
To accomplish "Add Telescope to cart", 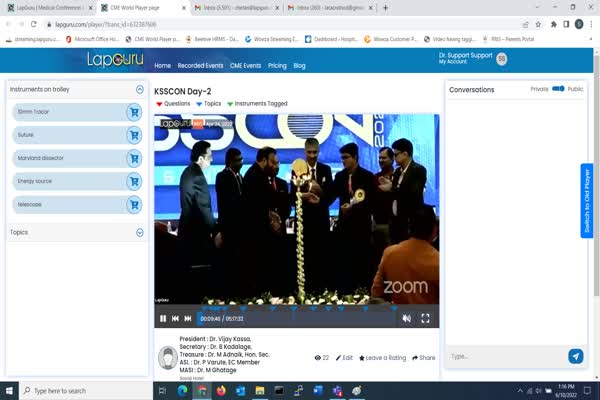I will (x=134, y=205).
